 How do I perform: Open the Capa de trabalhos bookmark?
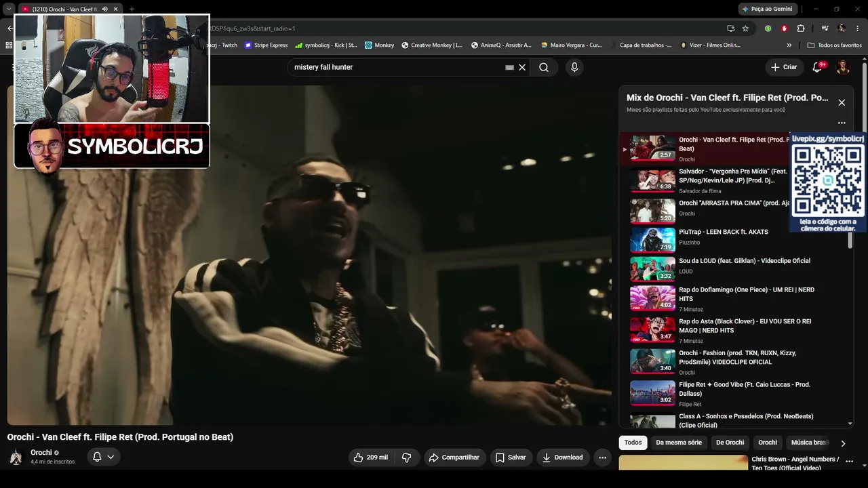[x=640, y=45]
